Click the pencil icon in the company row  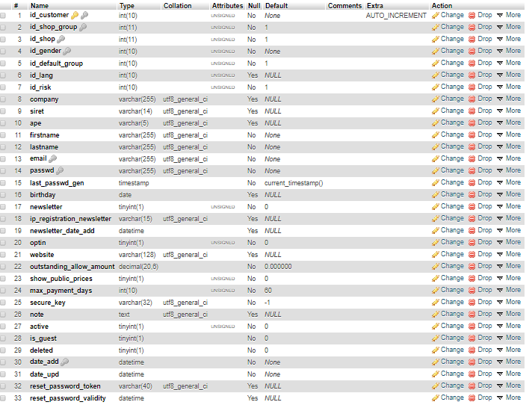pyautogui.click(x=436, y=99)
